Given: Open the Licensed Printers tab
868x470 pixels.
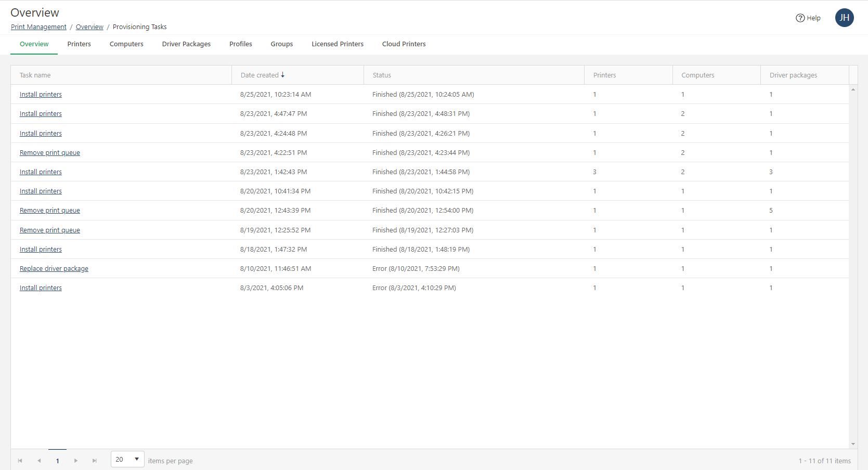Looking at the screenshot, I should (337, 44).
